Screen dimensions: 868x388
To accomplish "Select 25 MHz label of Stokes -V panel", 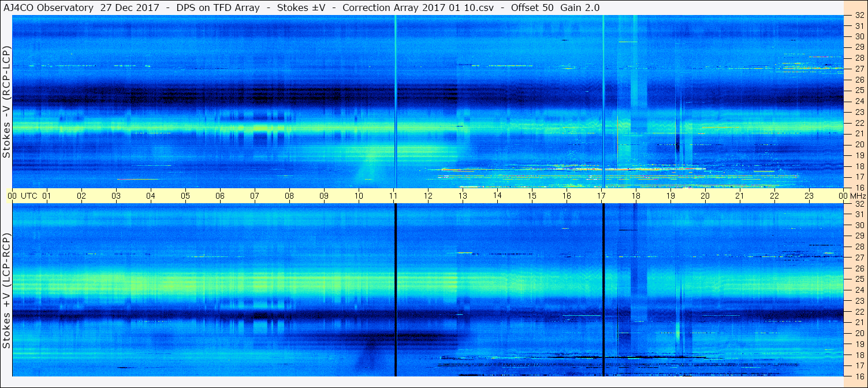I will (859, 90).
